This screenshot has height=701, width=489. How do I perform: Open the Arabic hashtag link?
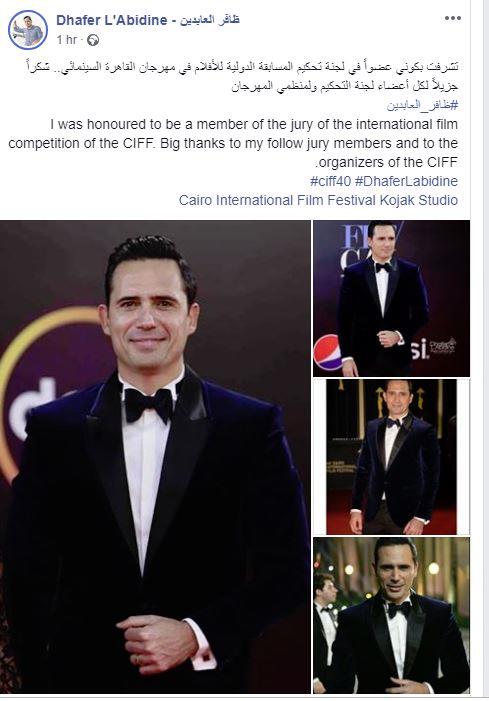[x=422, y=105]
